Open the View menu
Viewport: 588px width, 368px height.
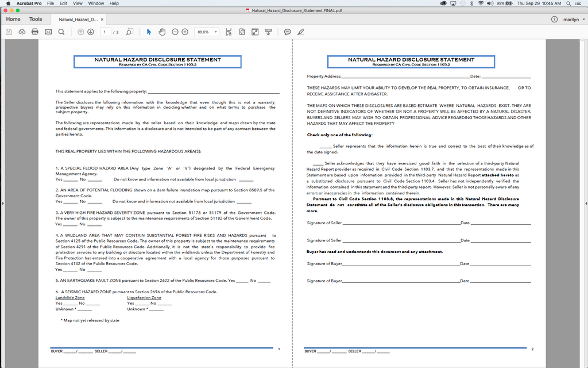78,3
